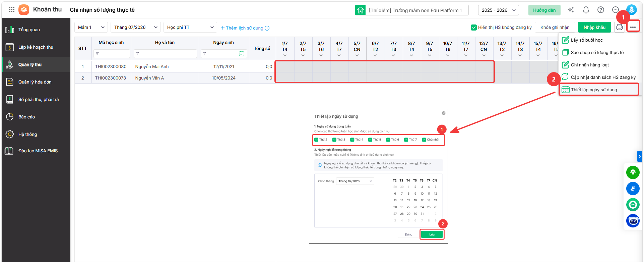Expand the chevron under the 10/7 T6 column
The image size is (644, 262).
click(448, 55)
